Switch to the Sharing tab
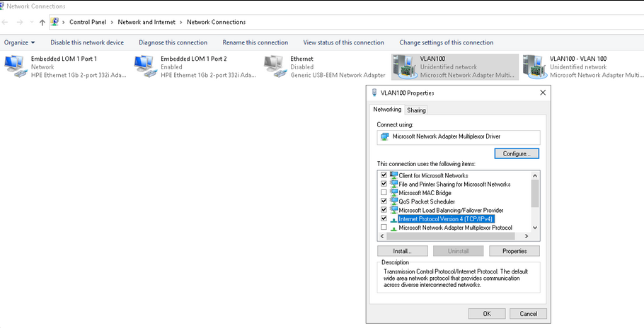This screenshot has width=644, height=328. (416, 110)
